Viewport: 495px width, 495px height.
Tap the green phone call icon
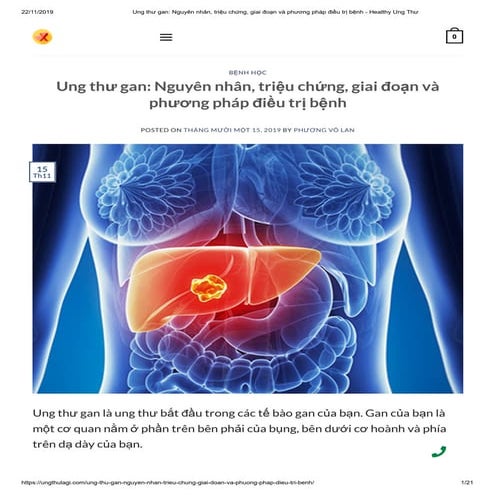pyautogui.click(x=439, y=452)
